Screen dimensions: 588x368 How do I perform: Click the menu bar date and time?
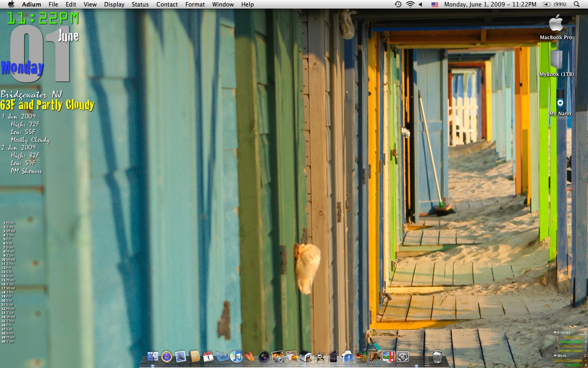point(490,4)
